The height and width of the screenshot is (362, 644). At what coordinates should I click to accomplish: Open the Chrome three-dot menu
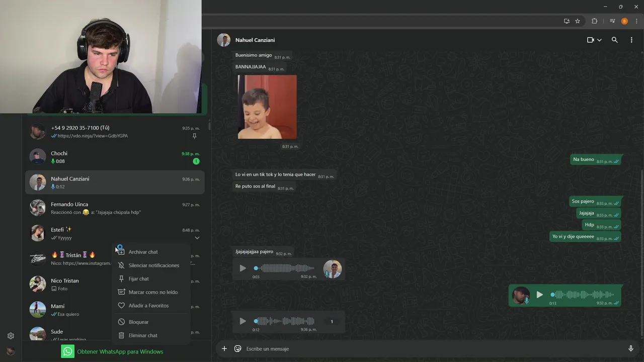pos(636,21)
